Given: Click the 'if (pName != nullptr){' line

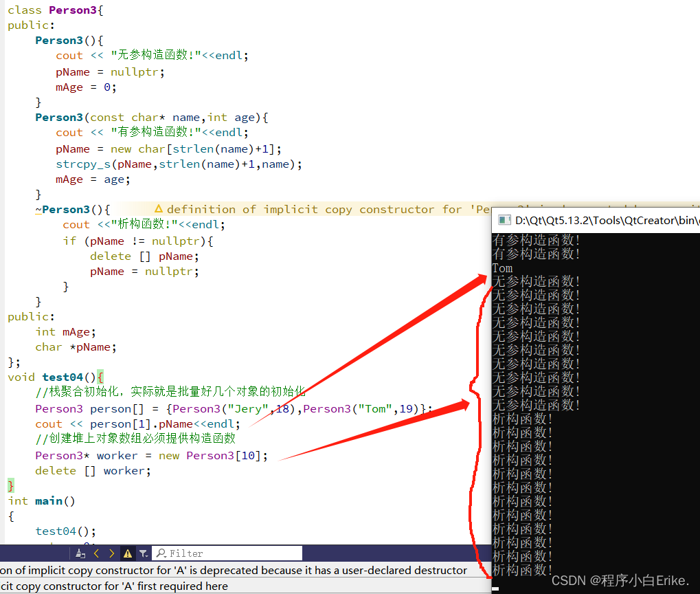Looking at the screenshot, I should click(138, 241).
